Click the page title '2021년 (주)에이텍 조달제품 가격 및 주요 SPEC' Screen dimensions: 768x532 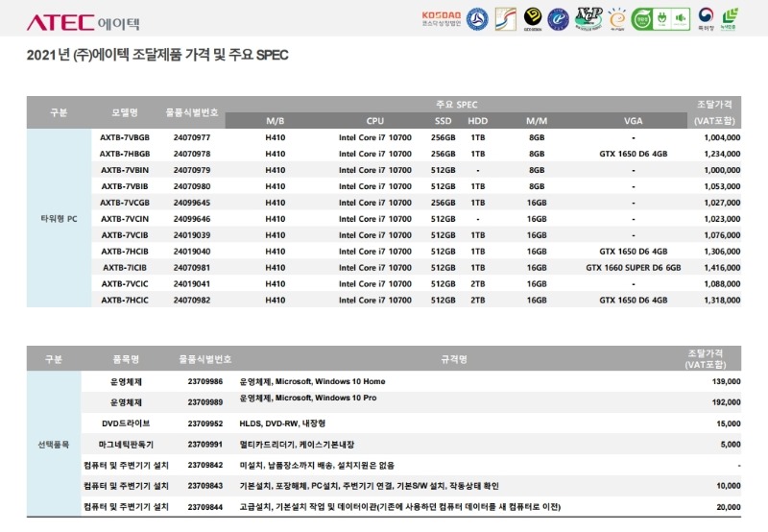click(x=157, y=55)
